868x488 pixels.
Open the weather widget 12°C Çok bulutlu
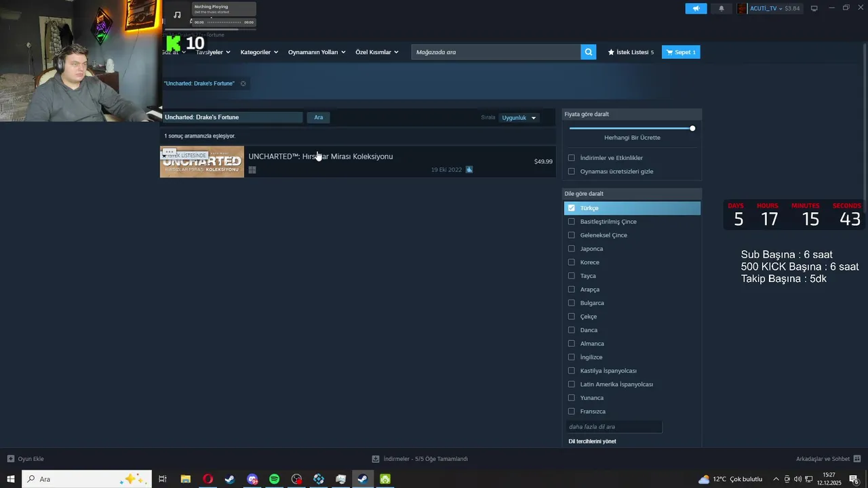pyautogui.click(x=730, y=479)
